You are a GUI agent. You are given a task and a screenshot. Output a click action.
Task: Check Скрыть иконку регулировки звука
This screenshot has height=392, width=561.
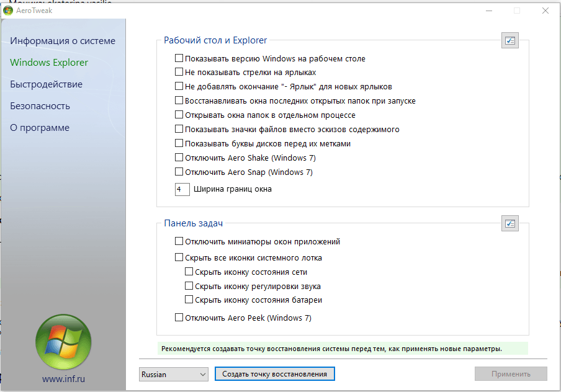click(x=189, y=286)
